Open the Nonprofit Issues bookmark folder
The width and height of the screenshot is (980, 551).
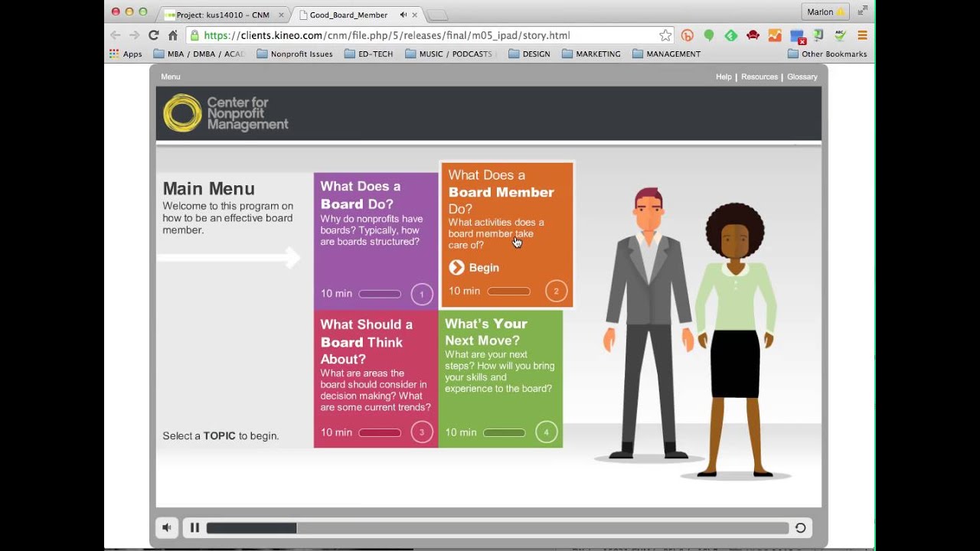click(x=295, y=54)
